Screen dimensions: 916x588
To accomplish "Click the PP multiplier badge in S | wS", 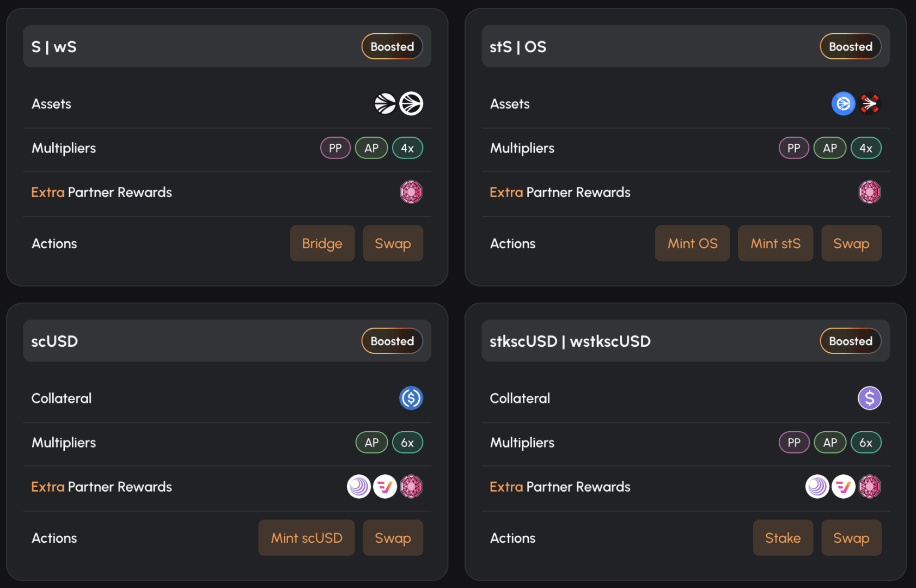I will pyautogui.click(x=335, y=148).
